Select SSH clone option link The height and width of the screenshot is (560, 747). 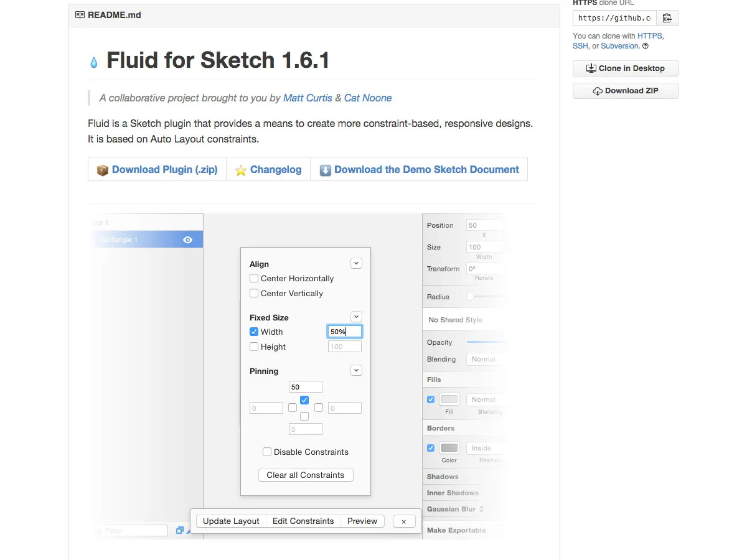[x=580, y=46]
